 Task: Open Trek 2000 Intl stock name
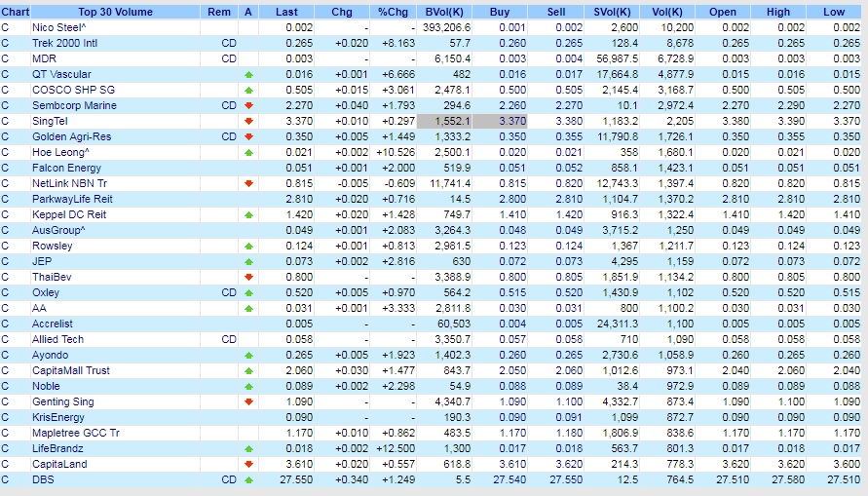point(64,43)
